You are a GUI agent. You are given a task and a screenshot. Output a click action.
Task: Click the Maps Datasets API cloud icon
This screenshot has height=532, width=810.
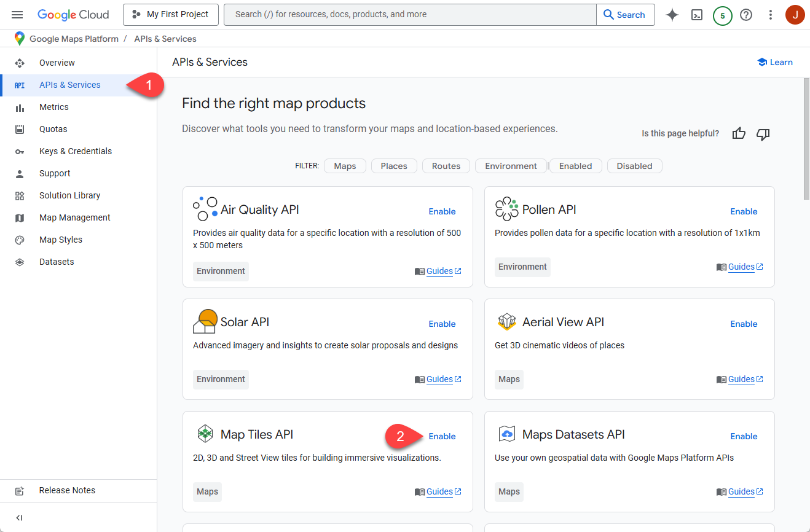pyautogui.click(x=507, y=434)
